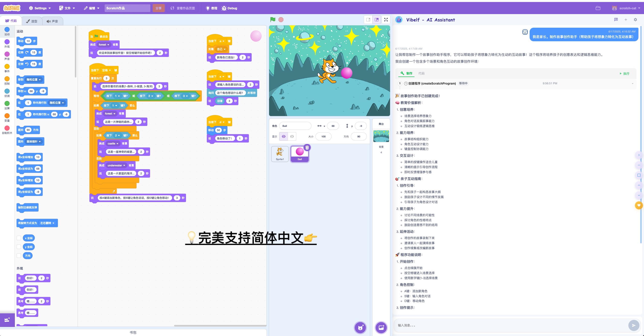Click the orange 分享 share button
Image resolution: width=644 pixels, height=336 pixels.
point(158,8)
